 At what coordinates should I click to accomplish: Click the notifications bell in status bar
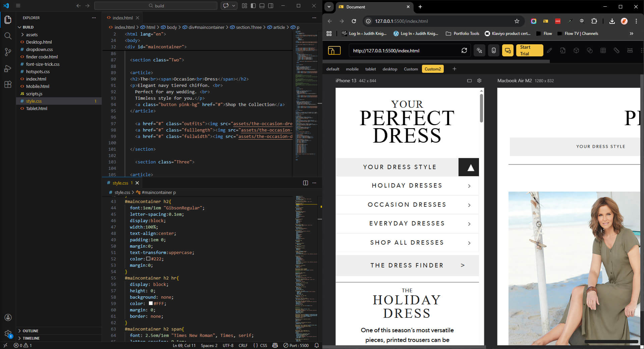coord(316,345)
